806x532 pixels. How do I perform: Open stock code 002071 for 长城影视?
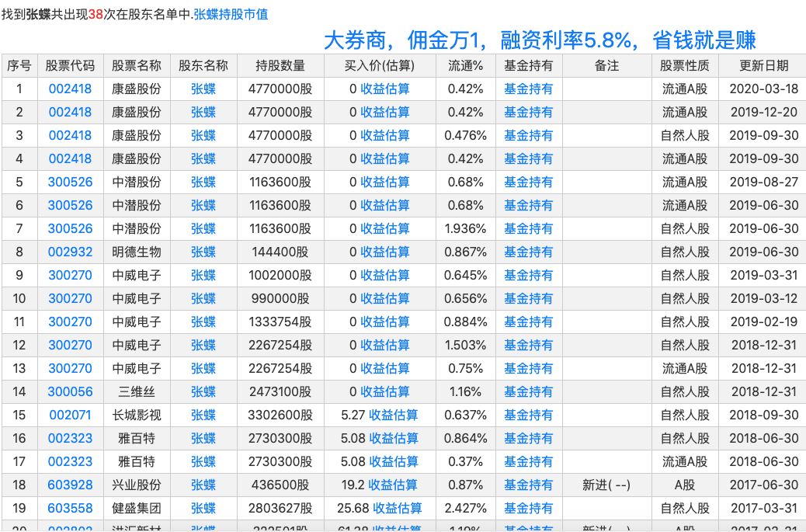click(70, 416)
